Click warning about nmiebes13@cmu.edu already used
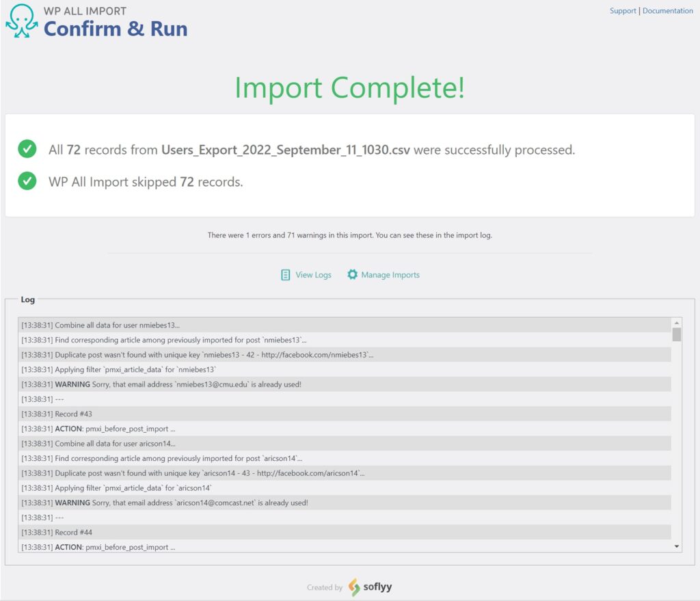Screen dimensions: 700x601 [x=345, y=384]
